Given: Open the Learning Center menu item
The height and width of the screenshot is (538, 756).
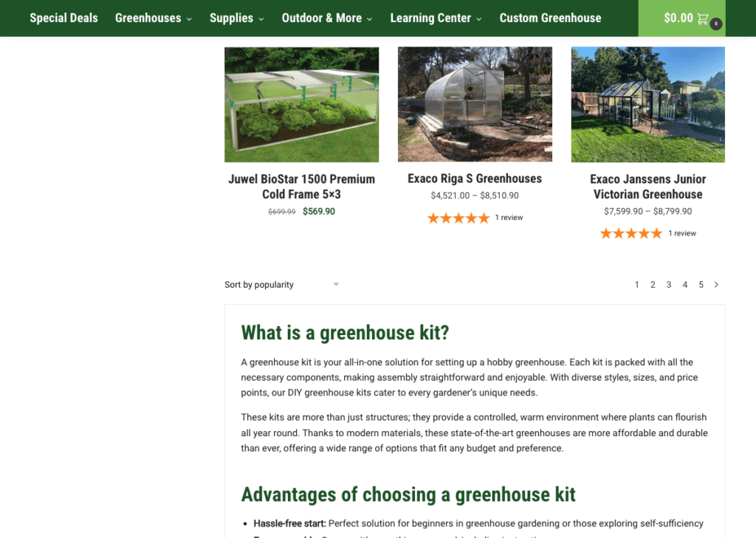Looking at the screenshot, I should [430, 18].
